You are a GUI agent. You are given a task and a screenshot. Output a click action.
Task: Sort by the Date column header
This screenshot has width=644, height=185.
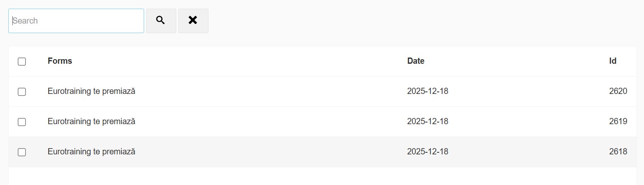coord(416,61)
